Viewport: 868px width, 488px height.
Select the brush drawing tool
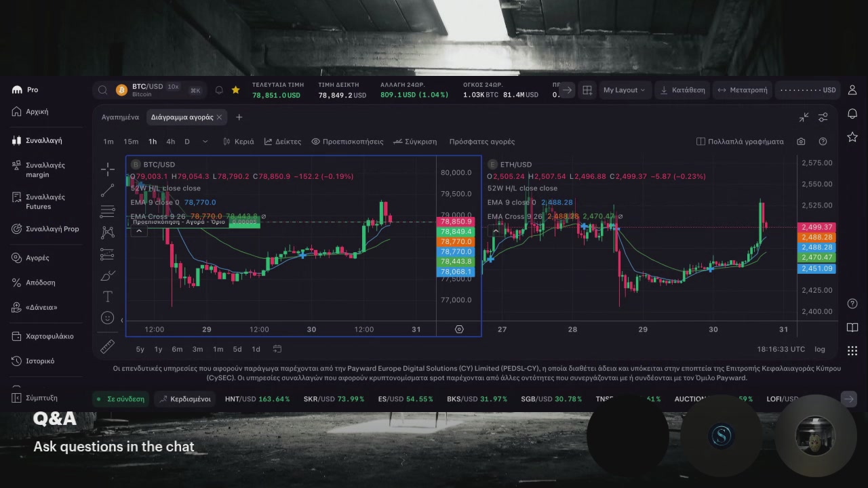(107, 275)
